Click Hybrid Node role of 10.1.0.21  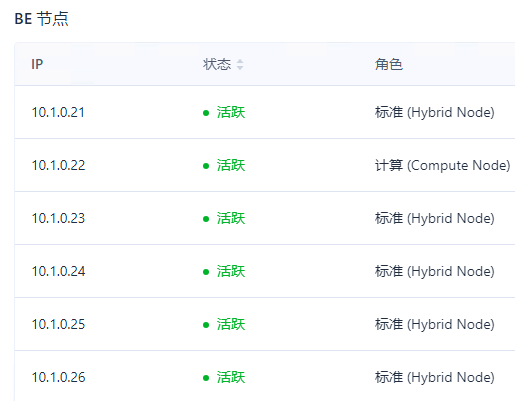click(x=451, y=112)
